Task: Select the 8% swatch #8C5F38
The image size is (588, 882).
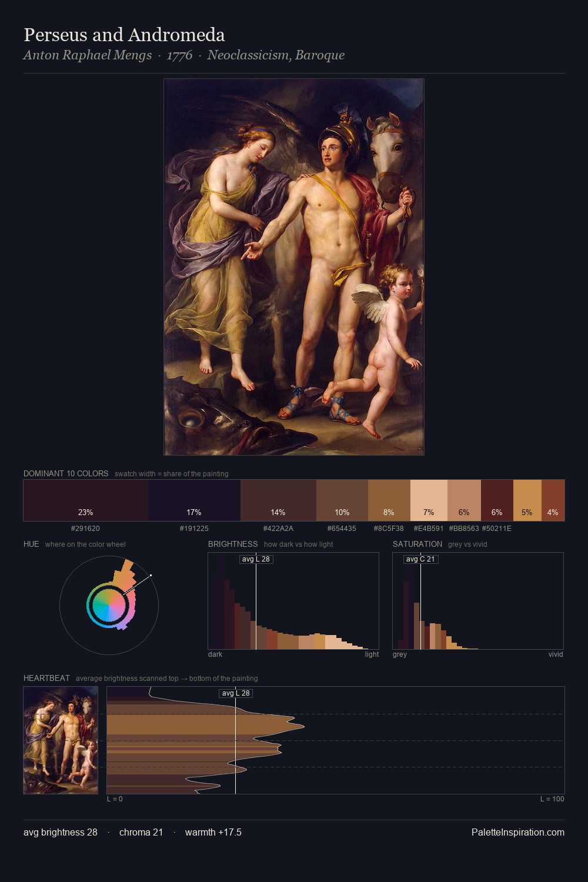Action: (389, 500)
